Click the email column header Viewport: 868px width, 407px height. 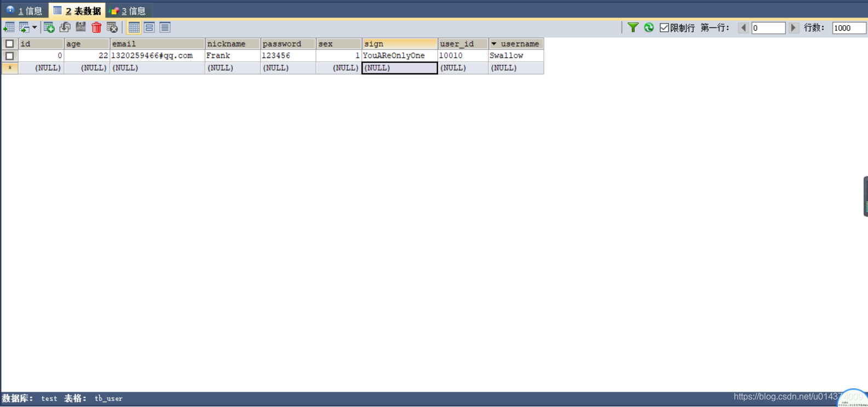pos(157,44)
